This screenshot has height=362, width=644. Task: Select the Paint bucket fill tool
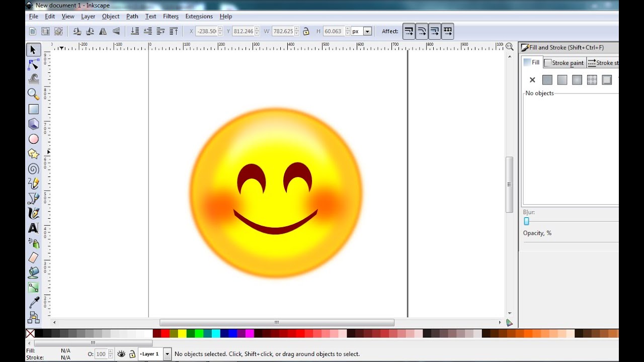click(33, 273)
